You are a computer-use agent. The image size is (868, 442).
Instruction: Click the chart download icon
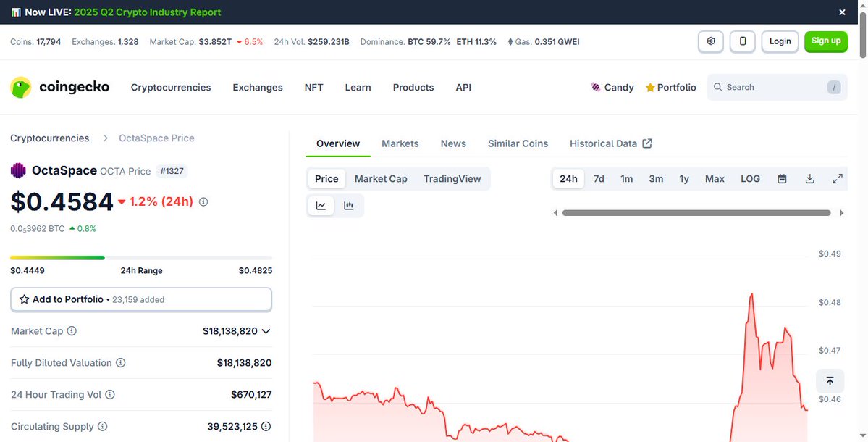point(810,179)
